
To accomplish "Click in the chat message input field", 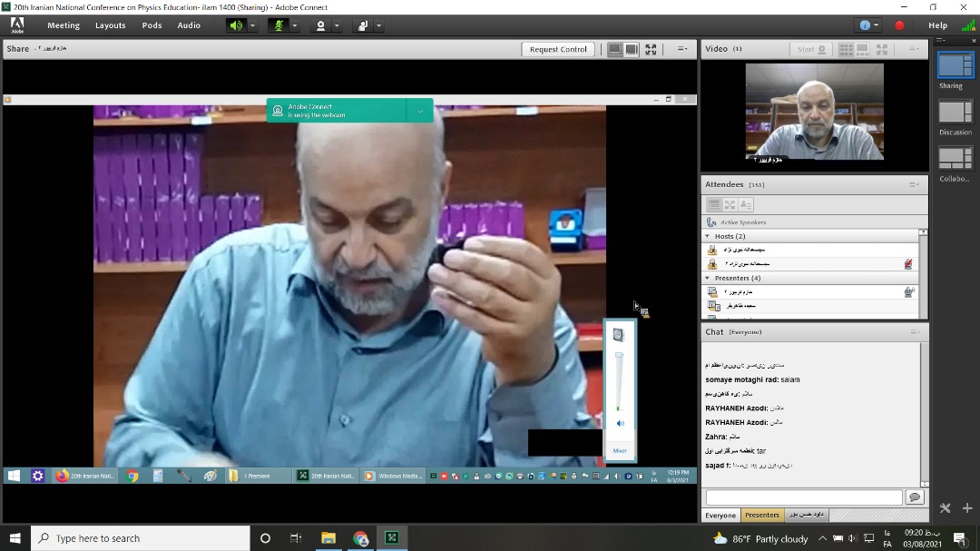I will (804, 497).
